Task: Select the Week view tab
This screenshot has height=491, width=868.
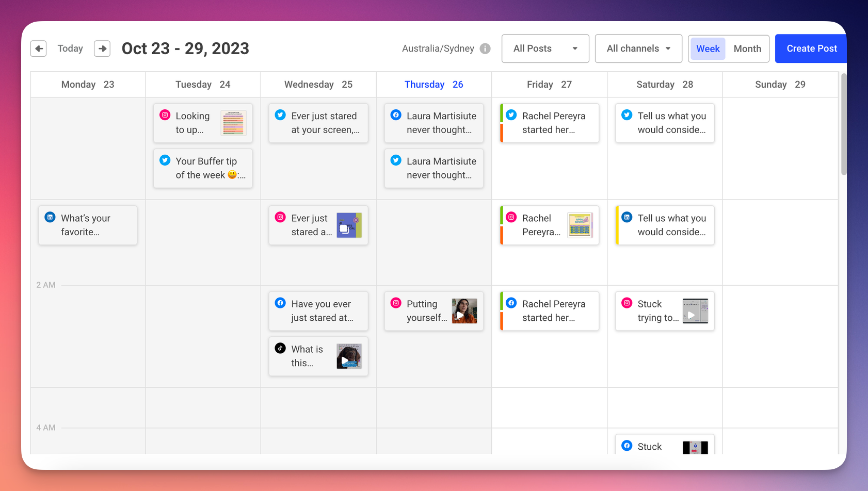Action: coord(708,48)
